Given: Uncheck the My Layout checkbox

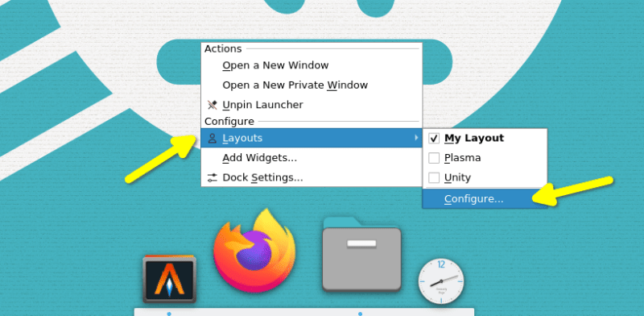Looking at the screenshot, I should (434, 139).
